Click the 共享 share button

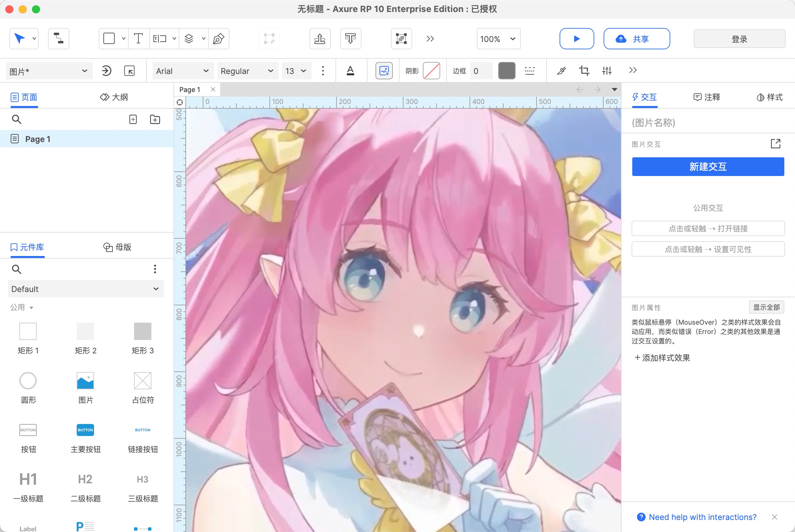pos(637,39)
